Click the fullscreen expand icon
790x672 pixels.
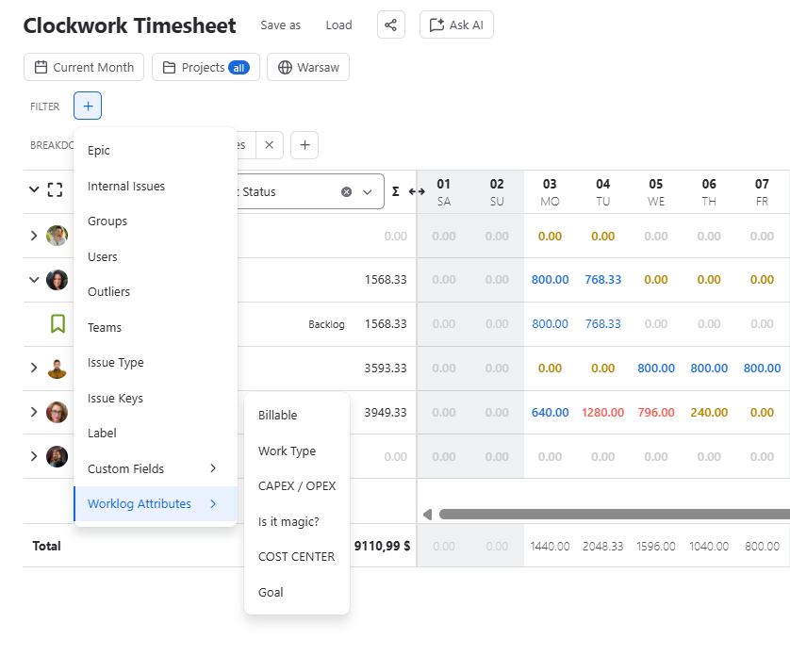point(55,190)
